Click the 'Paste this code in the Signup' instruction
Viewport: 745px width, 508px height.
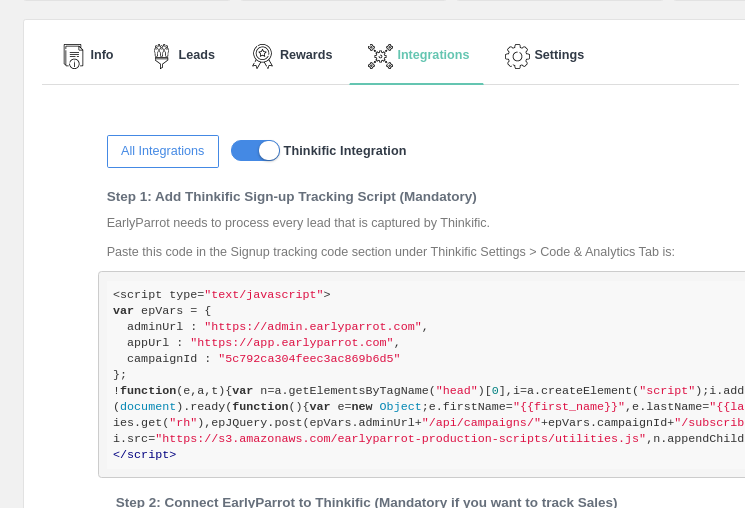tap(391, 252)
